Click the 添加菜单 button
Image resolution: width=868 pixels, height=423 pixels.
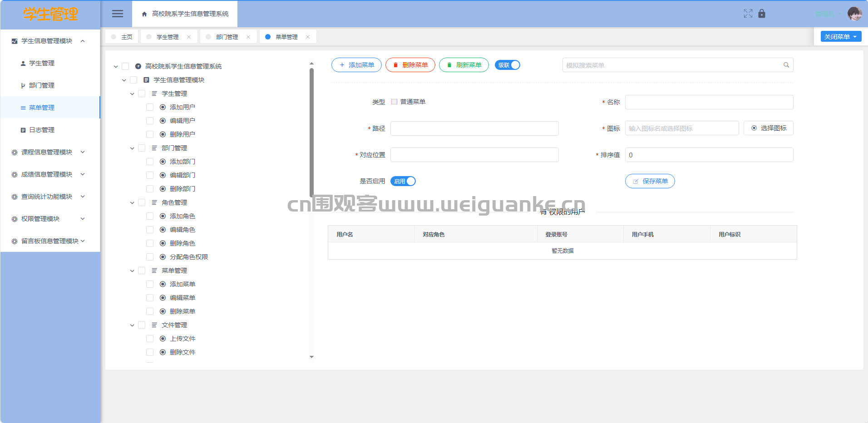point(356,65)
